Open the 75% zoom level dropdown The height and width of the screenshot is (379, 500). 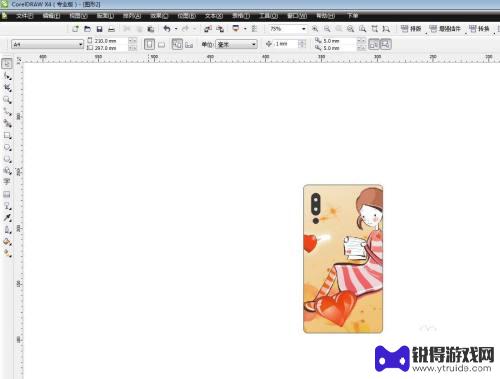[303, 29]
